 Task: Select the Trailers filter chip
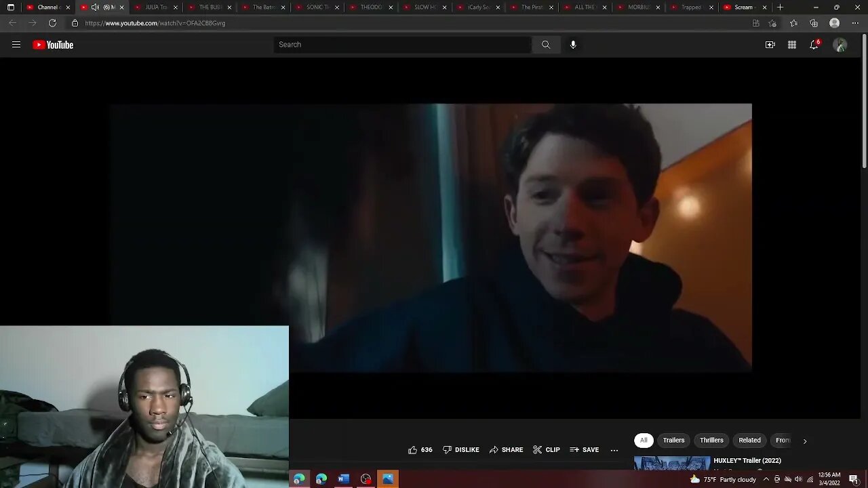click(673, 441)
